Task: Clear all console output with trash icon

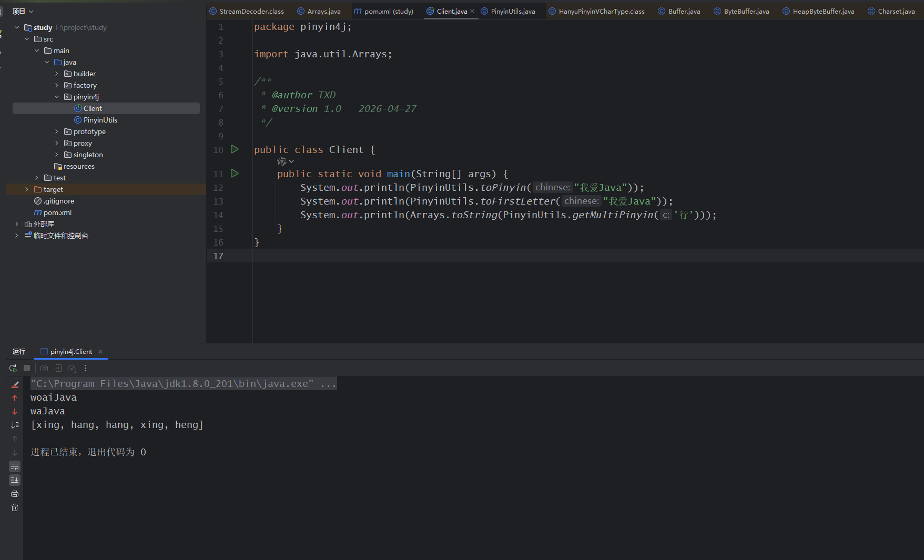Action: (15, 507)
